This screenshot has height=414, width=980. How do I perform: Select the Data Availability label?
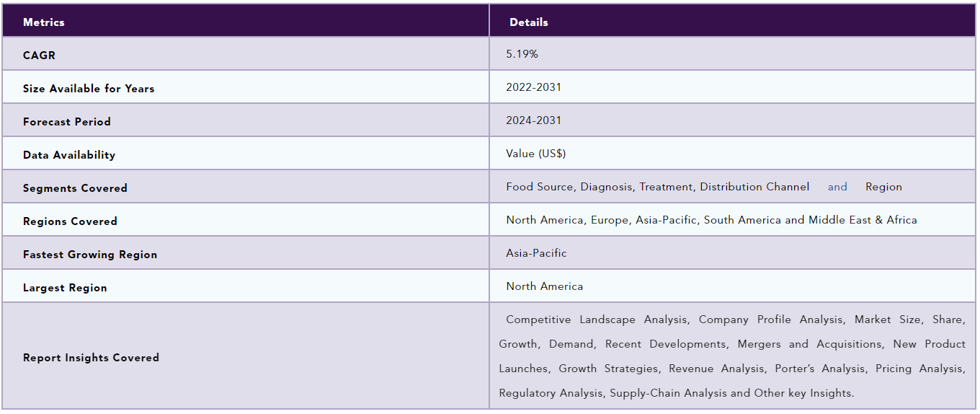[x=69, y=155]
